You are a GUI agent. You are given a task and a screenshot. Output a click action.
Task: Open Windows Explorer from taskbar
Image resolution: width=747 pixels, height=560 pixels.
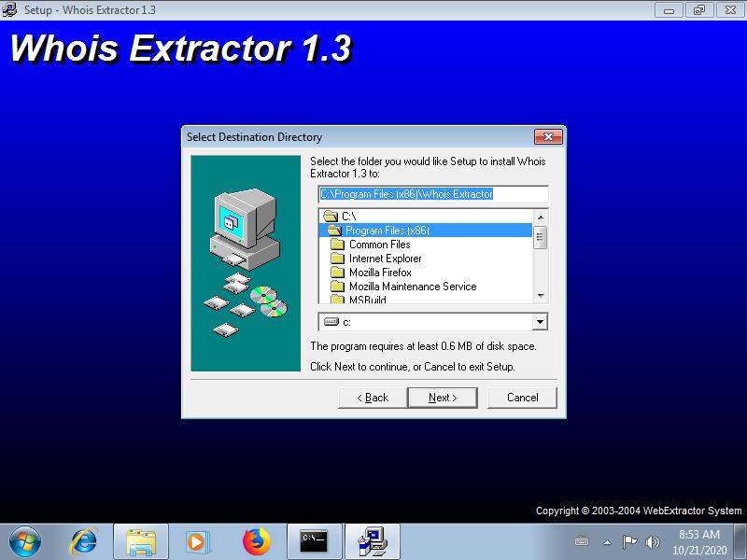pyautogui.click(x=141, y=542)
